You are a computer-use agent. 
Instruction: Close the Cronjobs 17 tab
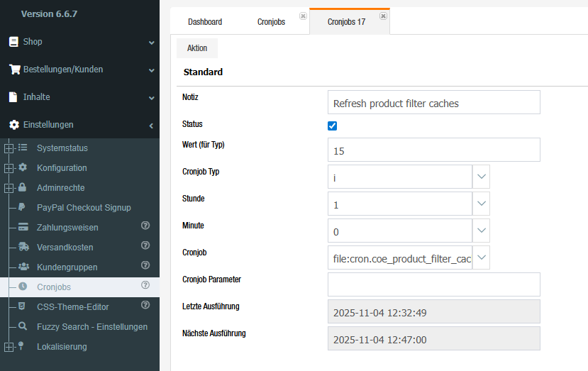point(383,16)
